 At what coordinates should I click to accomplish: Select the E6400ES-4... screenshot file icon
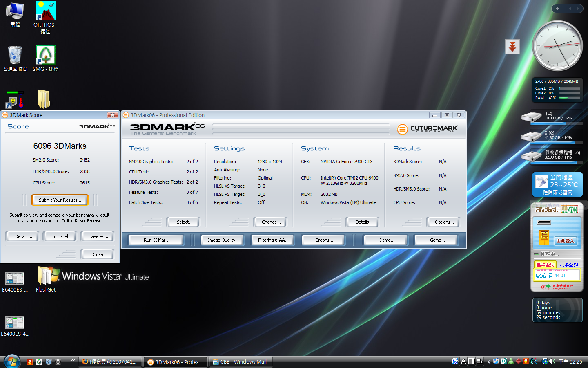[x=15, y=326]
